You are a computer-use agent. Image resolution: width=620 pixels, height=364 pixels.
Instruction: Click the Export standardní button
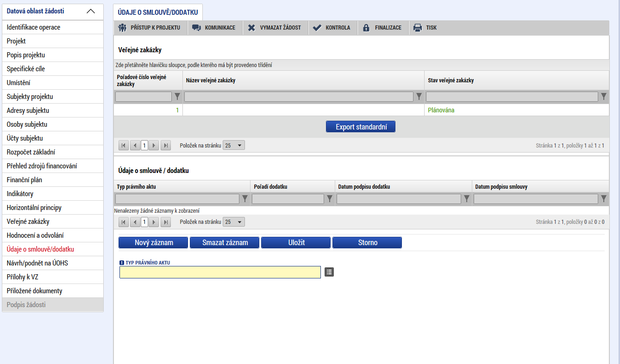click(361, 127)
